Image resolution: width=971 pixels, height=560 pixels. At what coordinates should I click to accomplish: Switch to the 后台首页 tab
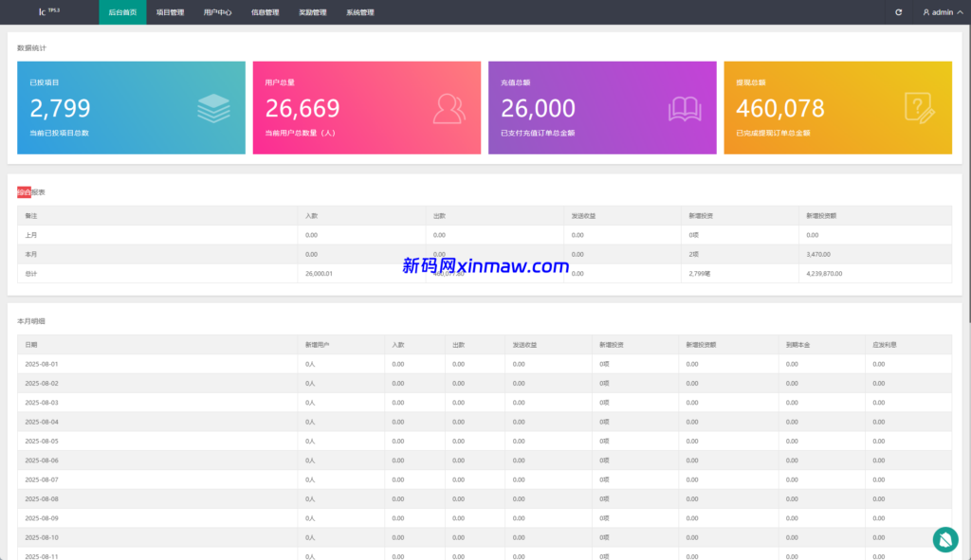[122, 12]
